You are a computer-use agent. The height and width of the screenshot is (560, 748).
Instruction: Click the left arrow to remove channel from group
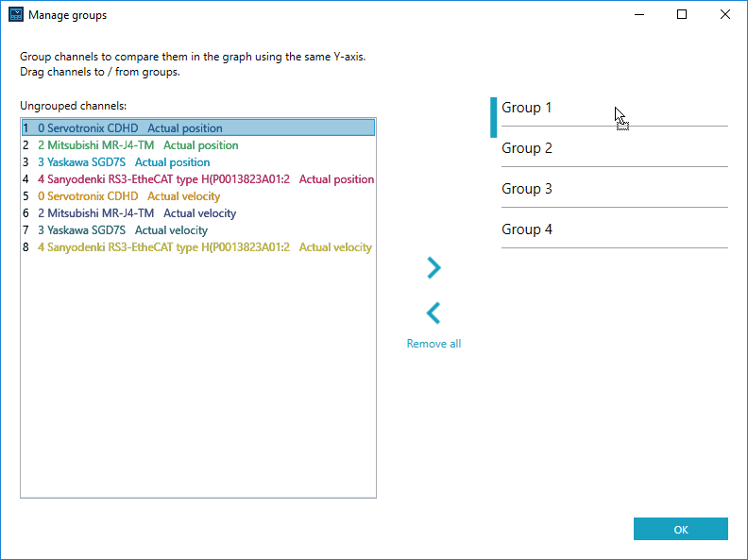pos(433,313)
